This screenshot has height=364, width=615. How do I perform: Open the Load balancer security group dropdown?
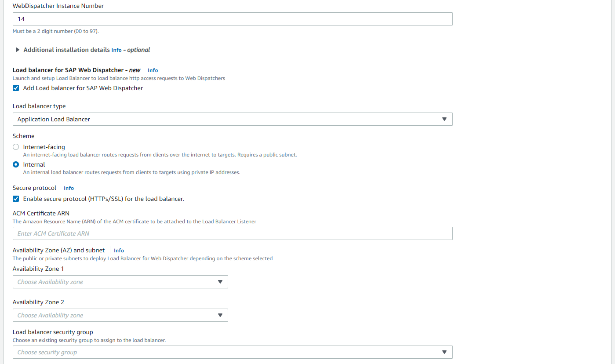point(232,352)
